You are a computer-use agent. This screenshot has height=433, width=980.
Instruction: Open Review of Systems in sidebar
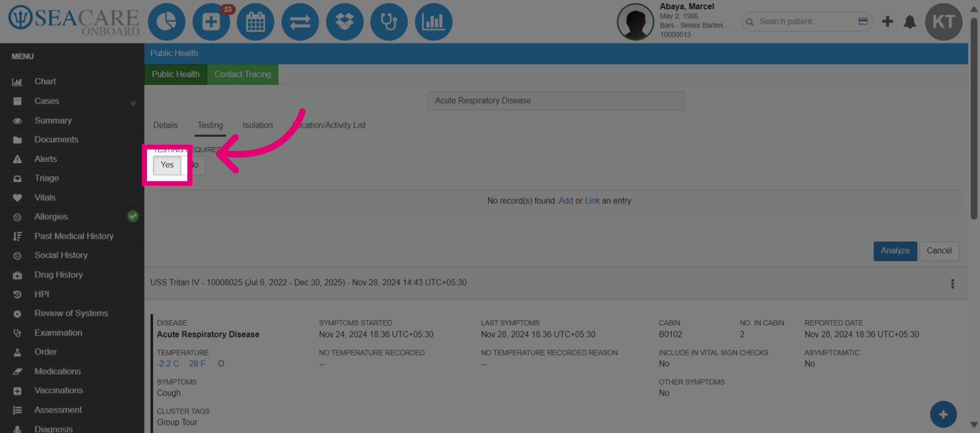[72, 314]
